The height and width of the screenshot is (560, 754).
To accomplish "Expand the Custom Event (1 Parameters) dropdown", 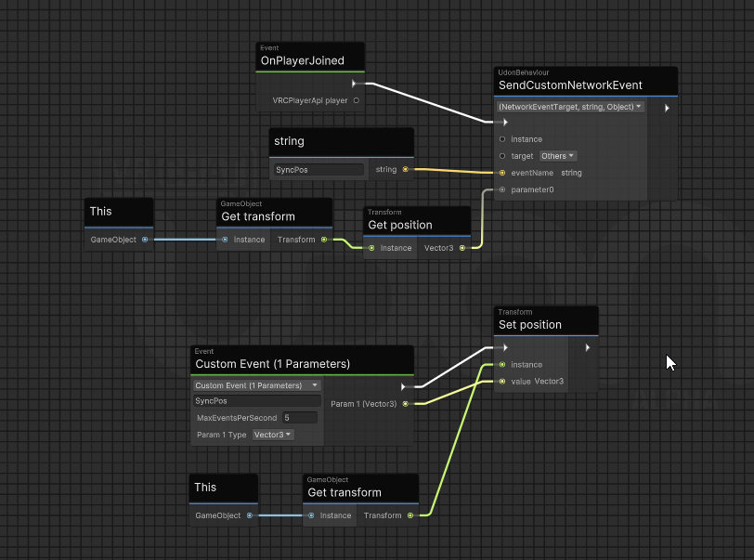I will pyautogui.click(x=256, y=385).
